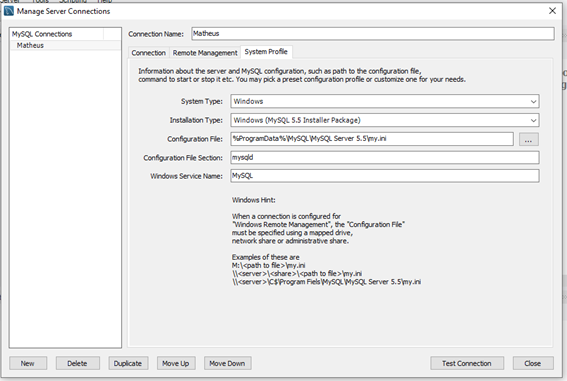Edit the Configuration File Section field
Image resolution: width=567 pixels, height=381 pixels.
click(x=385, y=158)
